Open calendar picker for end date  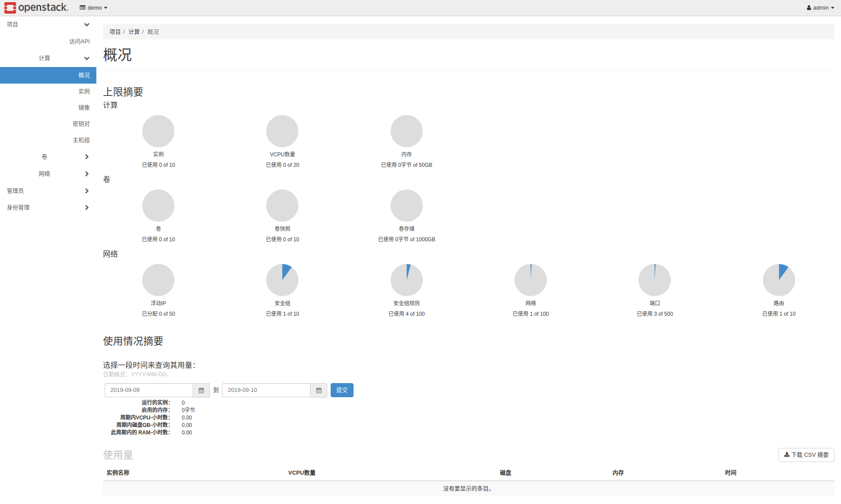(x=318, y=390)
